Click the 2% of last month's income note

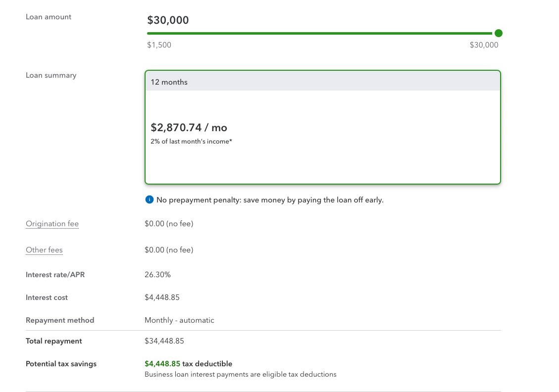click(x=191, y=141)
